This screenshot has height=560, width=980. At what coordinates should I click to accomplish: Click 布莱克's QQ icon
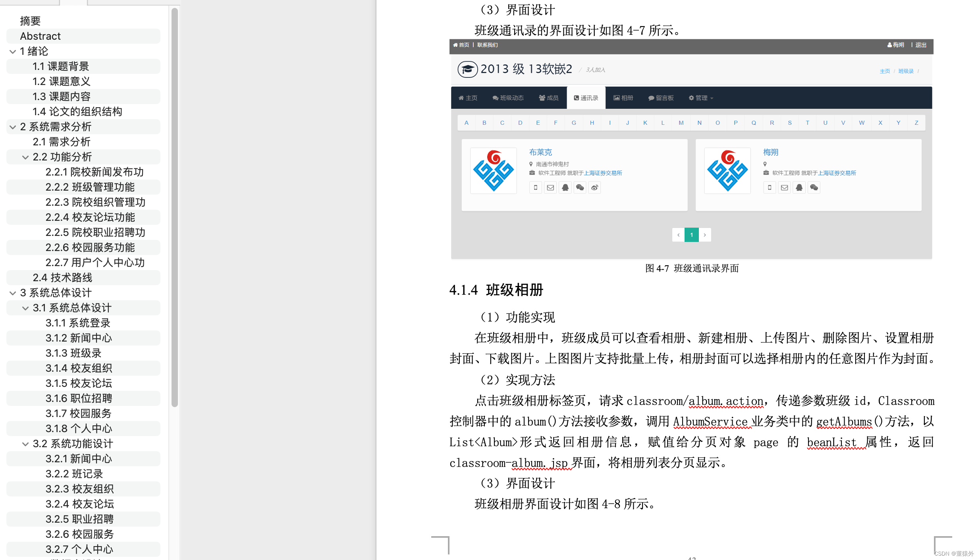pos(565,187)
